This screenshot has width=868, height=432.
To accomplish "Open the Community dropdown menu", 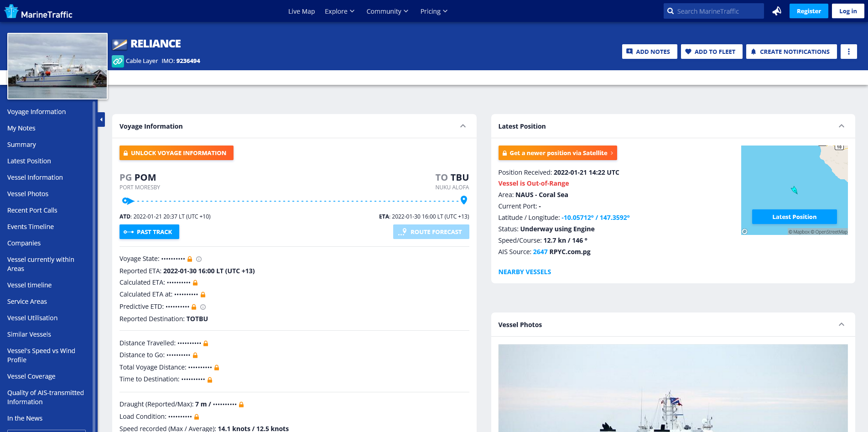I will 387,11.
